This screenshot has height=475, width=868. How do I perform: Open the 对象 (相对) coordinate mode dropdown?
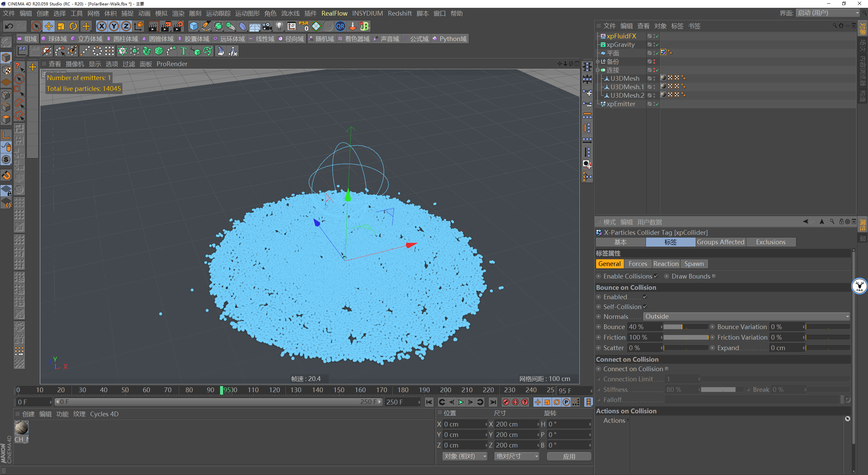point(464,456)
